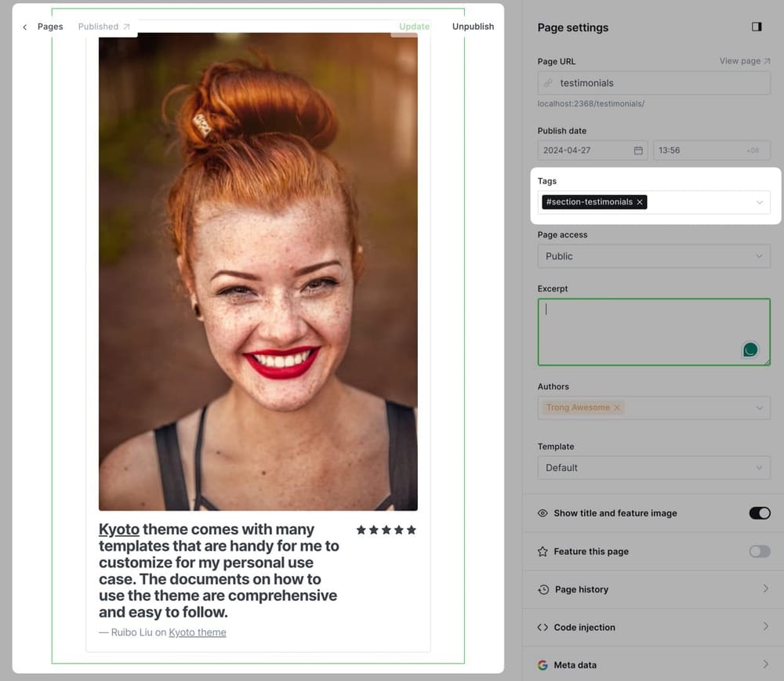Click the Page history clock icon
Image resolution: width=784 pixels, height=681 pixels.
(x=543, y=589)
